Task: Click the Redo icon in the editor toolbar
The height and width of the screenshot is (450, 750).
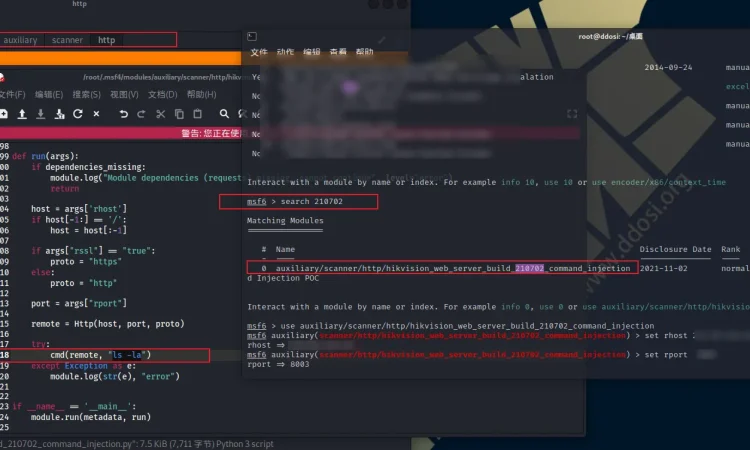Action: tap(141, 114)
